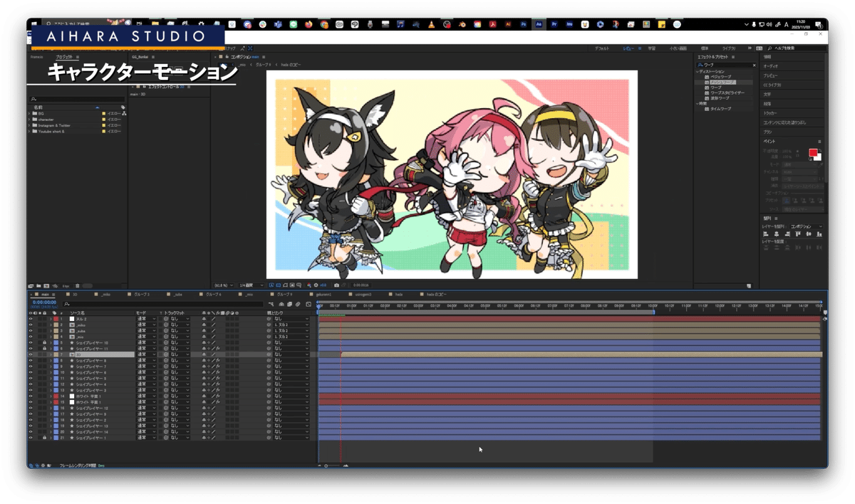
Task: Click the align left edges icon
Action: pos(766,234)
